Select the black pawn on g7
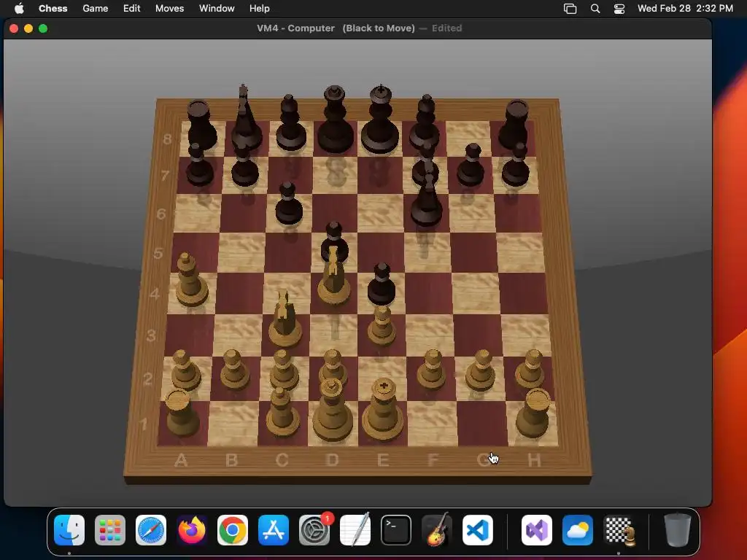 [x=471, y=166]
